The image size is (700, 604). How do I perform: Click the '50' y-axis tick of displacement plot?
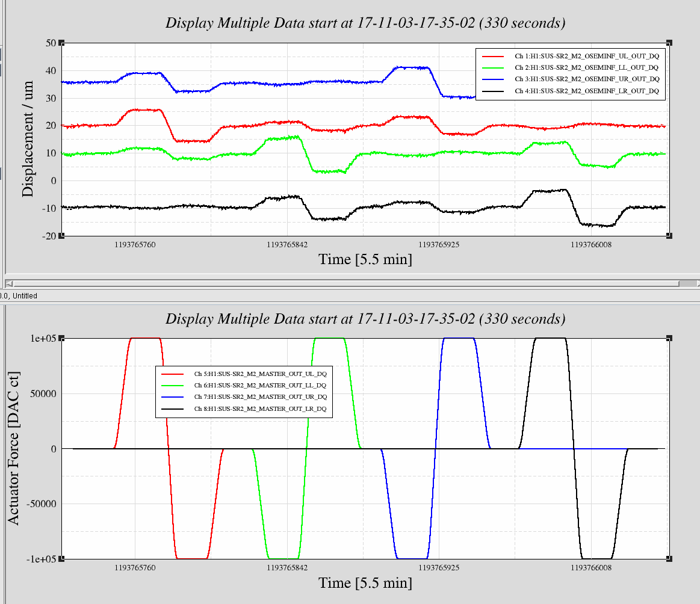pos(51,43)
